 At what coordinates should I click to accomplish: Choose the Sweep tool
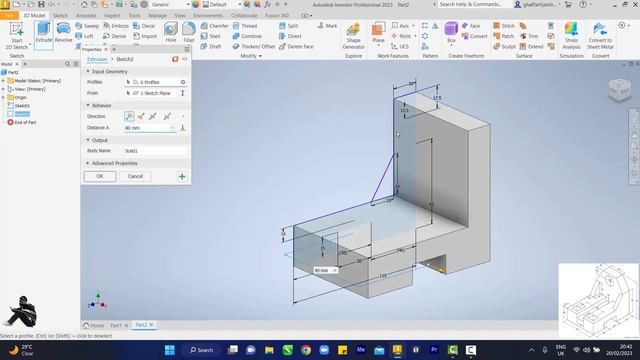(87, 26)
